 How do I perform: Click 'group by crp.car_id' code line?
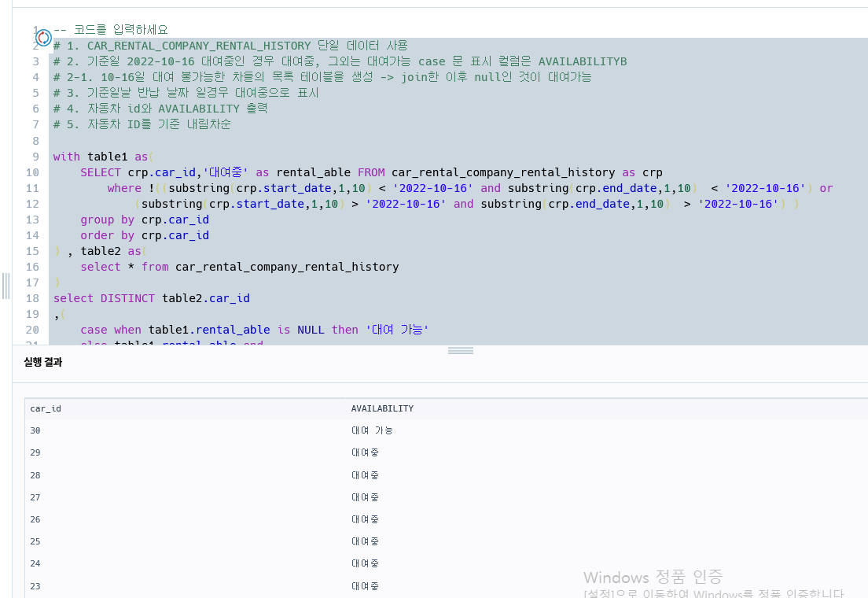pos(145,220)
